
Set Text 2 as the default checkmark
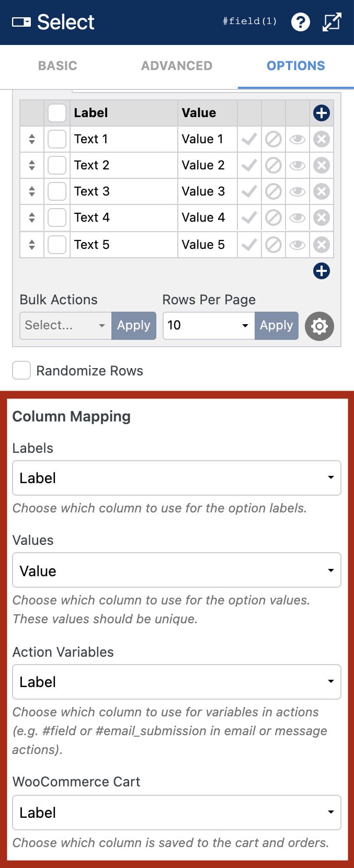pyautogui.click(x=249, y=165)
